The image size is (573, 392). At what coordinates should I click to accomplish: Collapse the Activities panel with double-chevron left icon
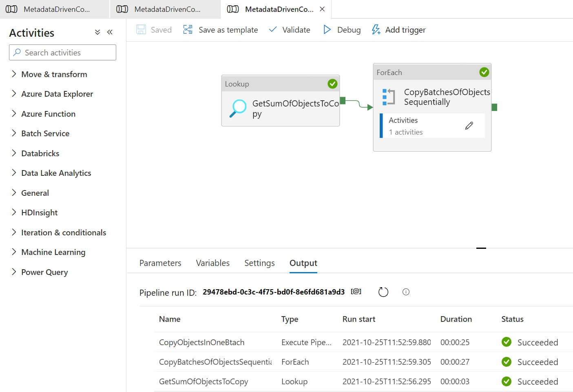(x=110, y=32)
